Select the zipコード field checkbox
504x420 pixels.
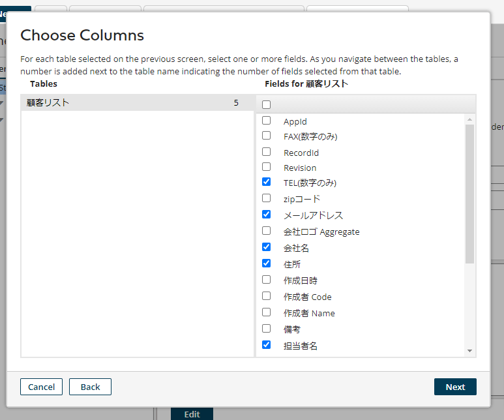[266, 198]
